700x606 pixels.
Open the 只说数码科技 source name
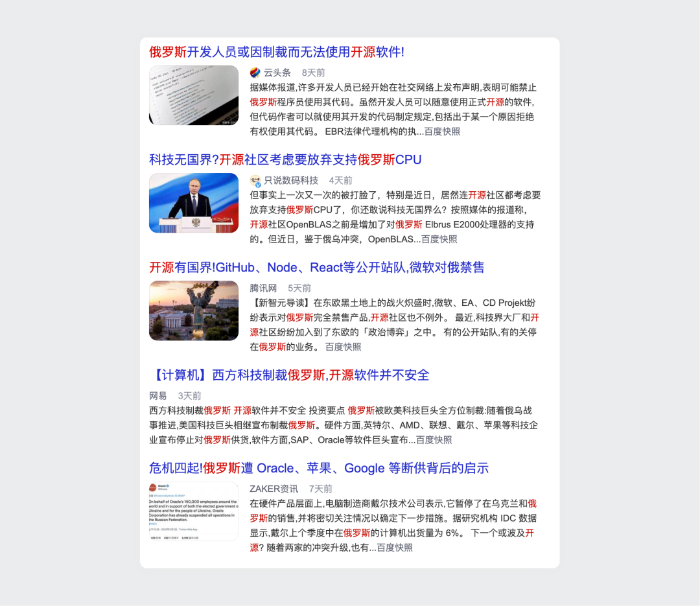point(291,180)
